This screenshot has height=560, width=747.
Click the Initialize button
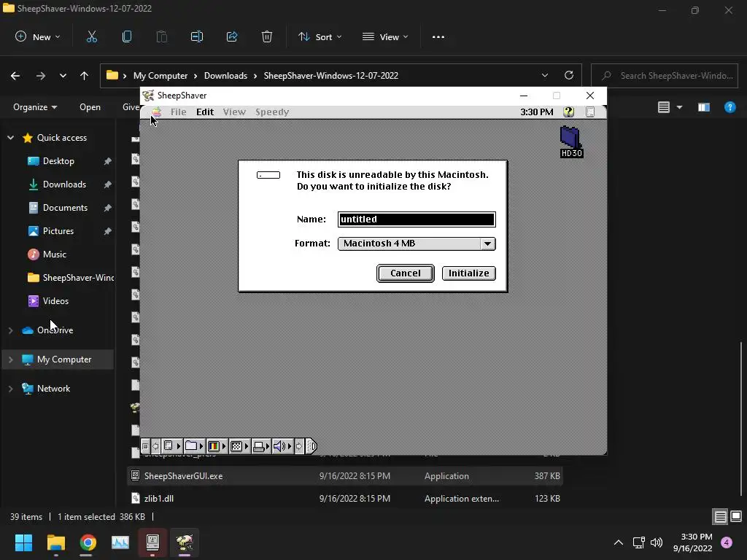pyautogui.click(x=469, y=273)
